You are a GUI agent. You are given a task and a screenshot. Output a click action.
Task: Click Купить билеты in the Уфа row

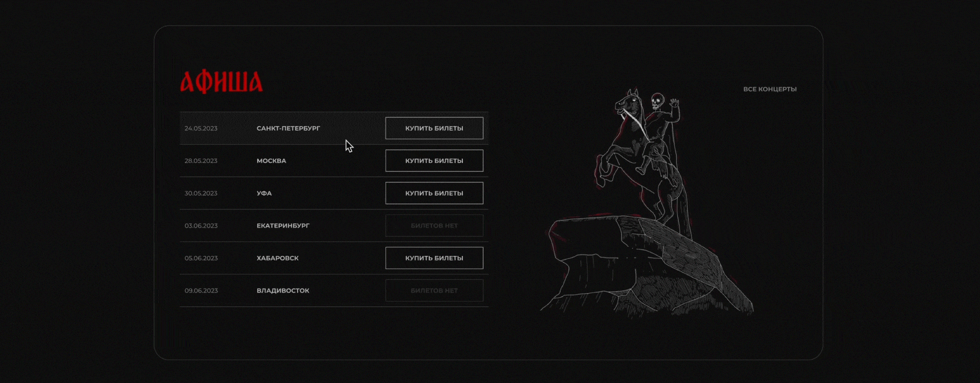[x=434, y=193]
